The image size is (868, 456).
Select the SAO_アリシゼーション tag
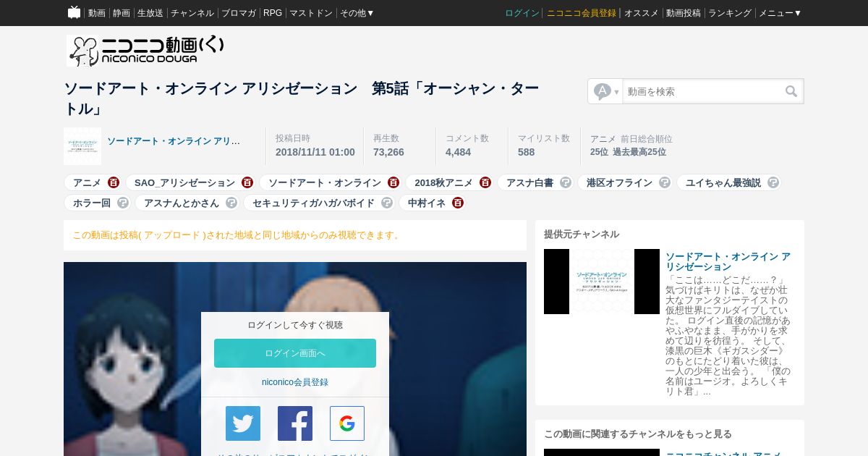(x=185, y=182)
